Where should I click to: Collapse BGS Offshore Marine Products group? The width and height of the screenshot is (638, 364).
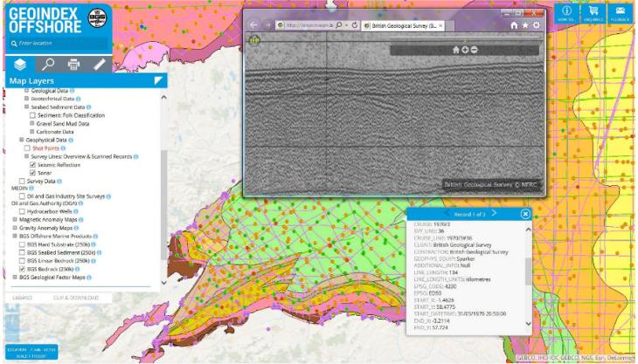pos(15,236)
